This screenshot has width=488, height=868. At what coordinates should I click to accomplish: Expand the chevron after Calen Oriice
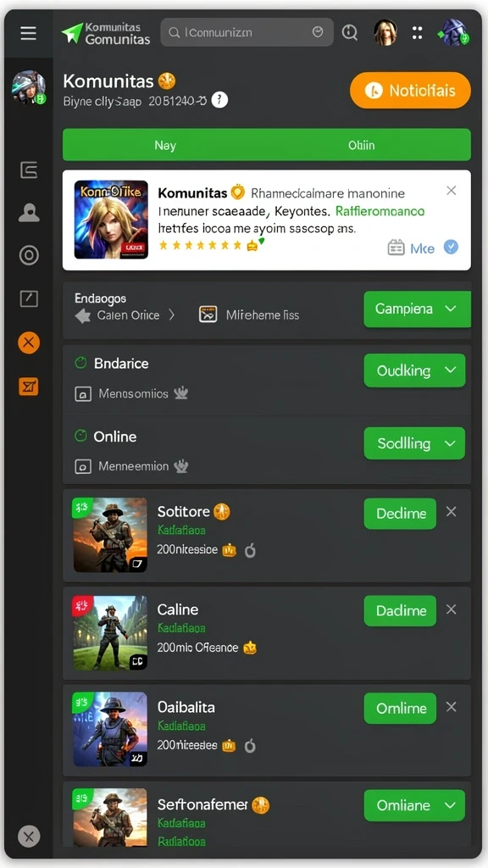[171, 315]
